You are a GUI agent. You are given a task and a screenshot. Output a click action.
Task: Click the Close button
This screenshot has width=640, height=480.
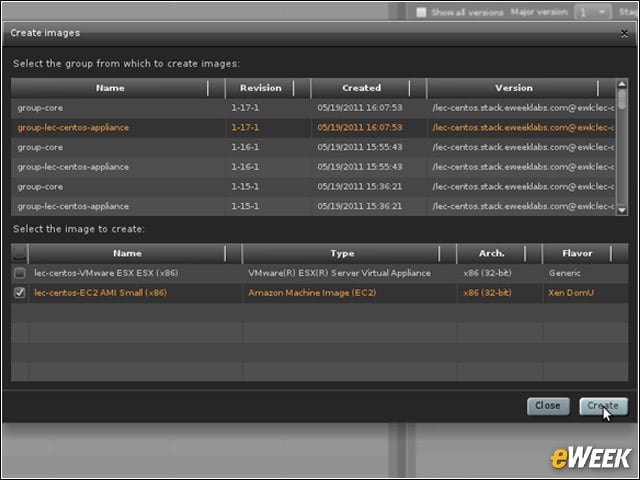click(x=548, y=406)
